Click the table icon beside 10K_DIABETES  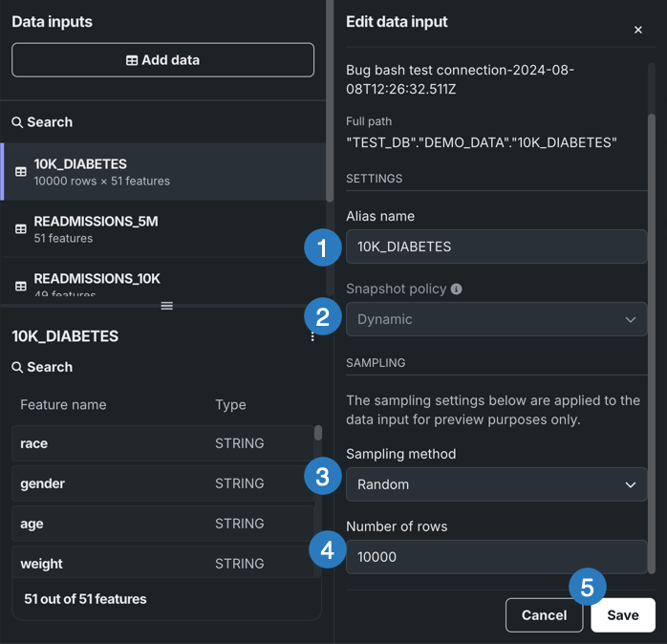pyautogui.click(x=20, y=172)
